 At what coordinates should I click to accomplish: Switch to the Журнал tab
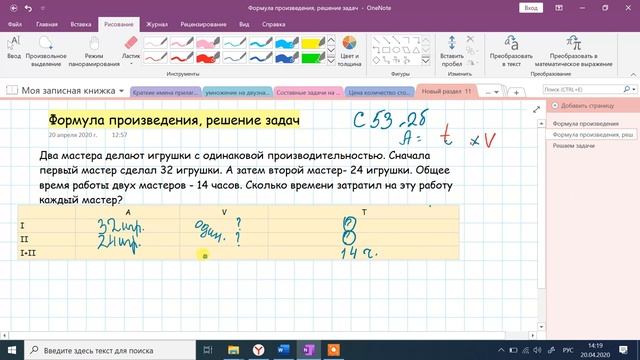[157, 24]
